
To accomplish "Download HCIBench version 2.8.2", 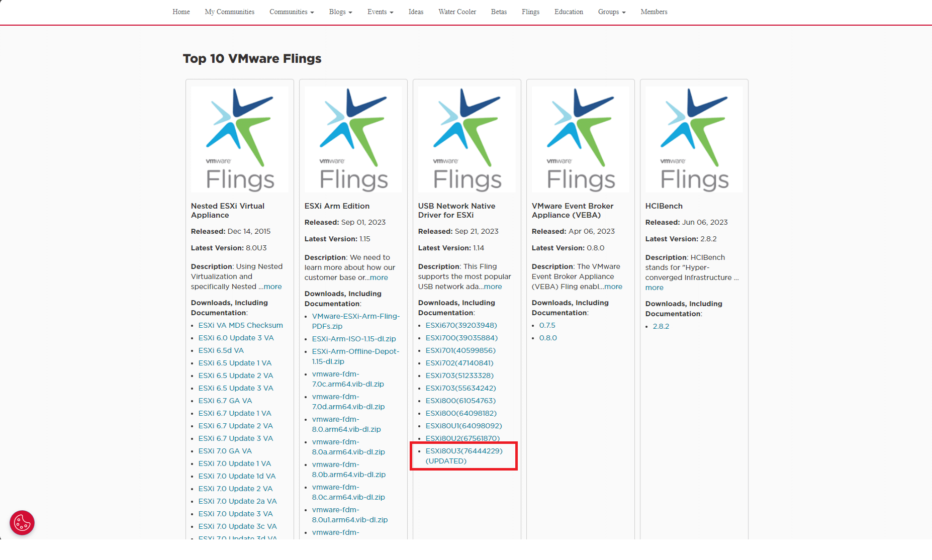I will point(661,326).
